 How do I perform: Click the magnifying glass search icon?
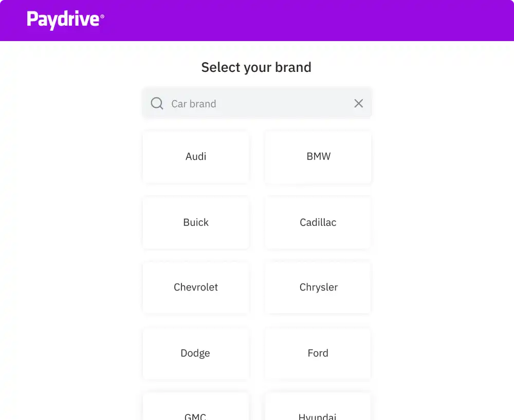point(157,104)
